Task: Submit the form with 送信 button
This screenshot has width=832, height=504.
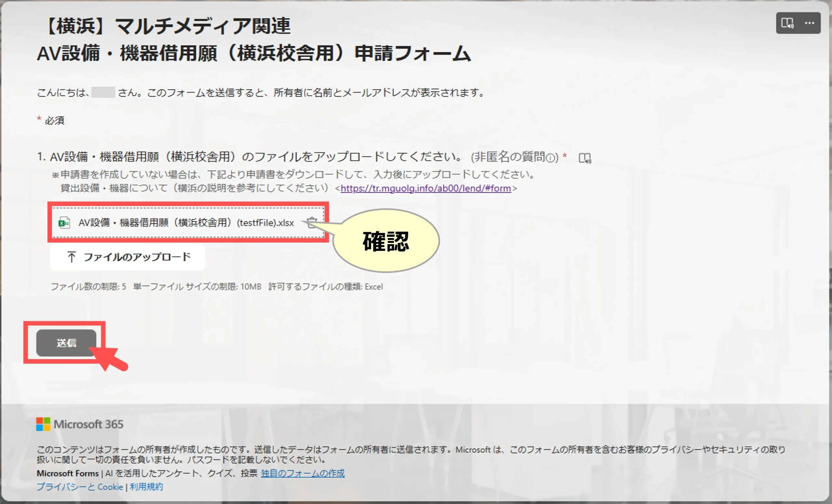Action: [66, 343]
